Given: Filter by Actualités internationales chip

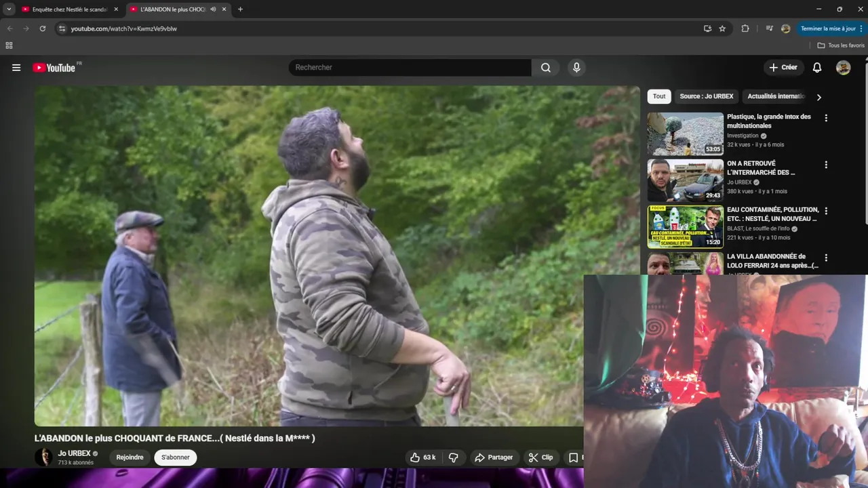Looking at the screenshot, I should [x=776, y=96].
